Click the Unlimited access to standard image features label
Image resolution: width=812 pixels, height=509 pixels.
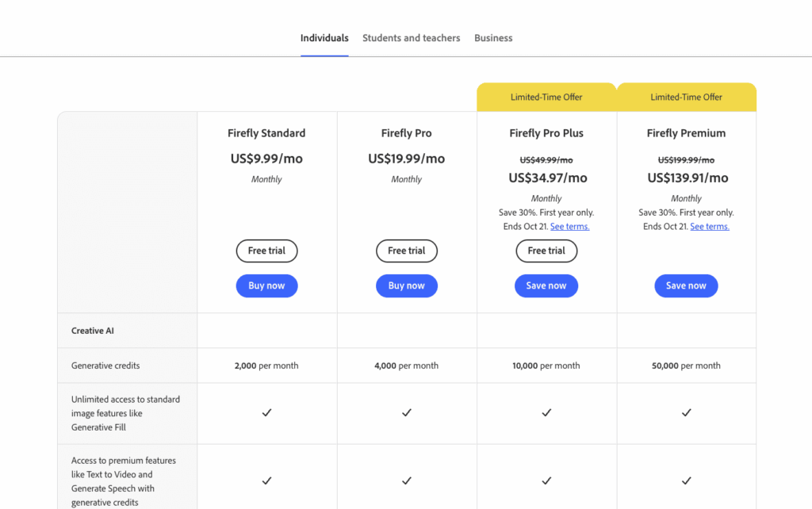(x=126, y=413)
